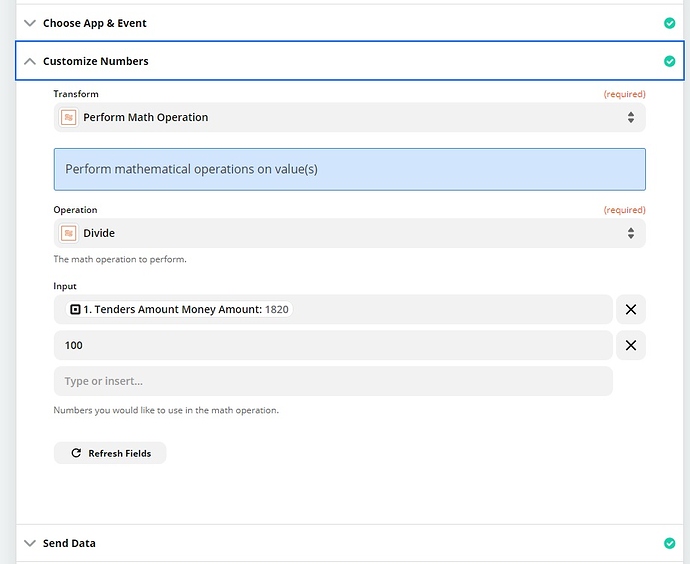
Task: Expand the Choose App & Event chevron
Action: (x=30, y=23)
